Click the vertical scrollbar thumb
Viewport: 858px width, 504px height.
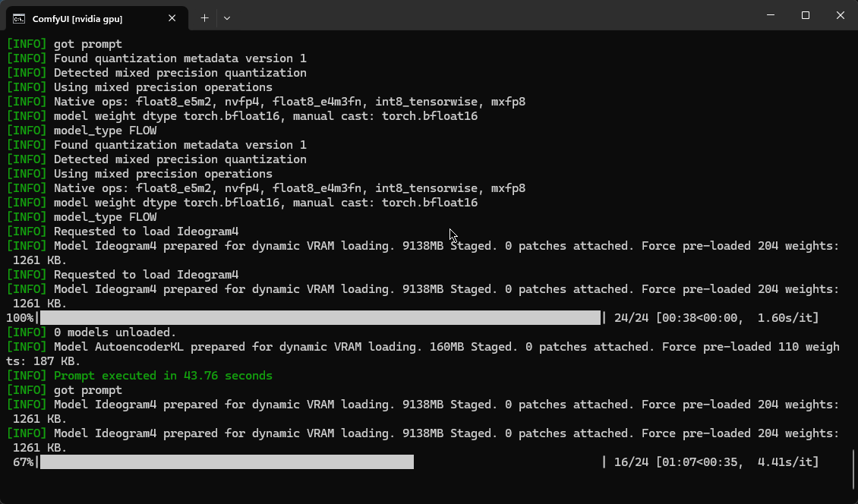853,470
